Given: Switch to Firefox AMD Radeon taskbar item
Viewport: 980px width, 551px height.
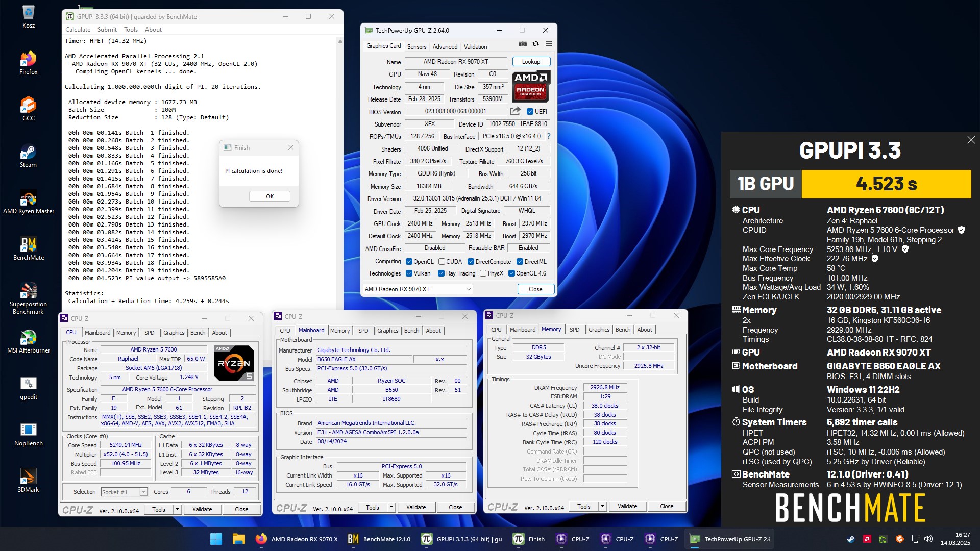Looking at the screenshot, I should click(x=296, y=539).
